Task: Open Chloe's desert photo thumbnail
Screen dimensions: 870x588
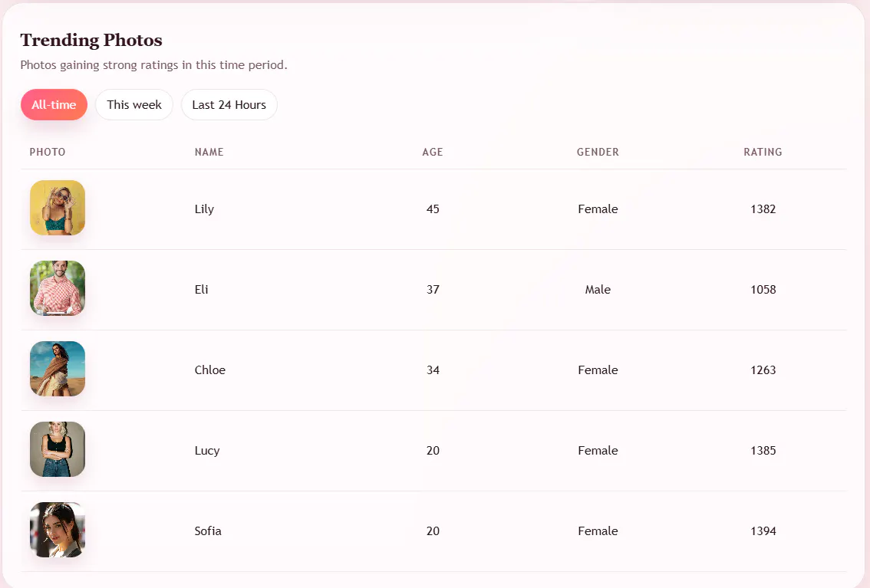Action: coord(58,369)
